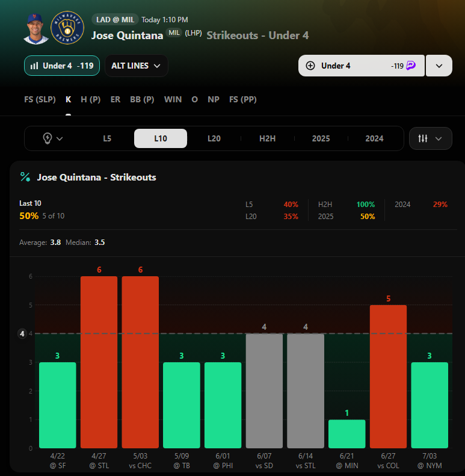Select the 2025 season filter
The width and height of the screenshot is (465, 476).
click(x=321, y=138)
